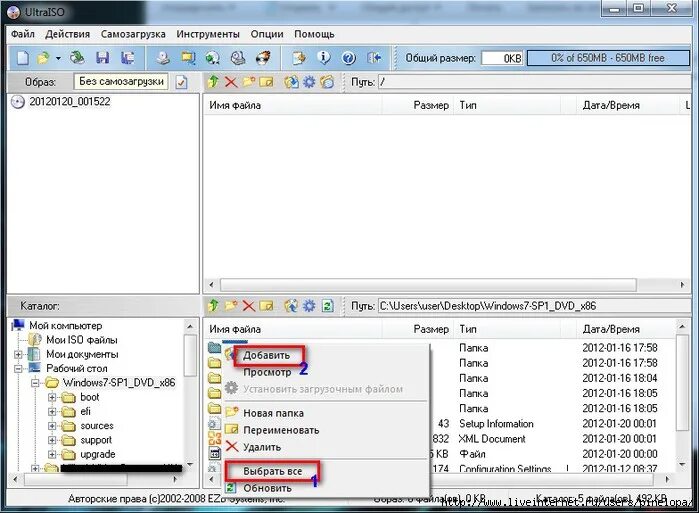Open the dropdown arrow beside Open icon
The height and width of the screenshot is (513, 699).
point(58,58)
